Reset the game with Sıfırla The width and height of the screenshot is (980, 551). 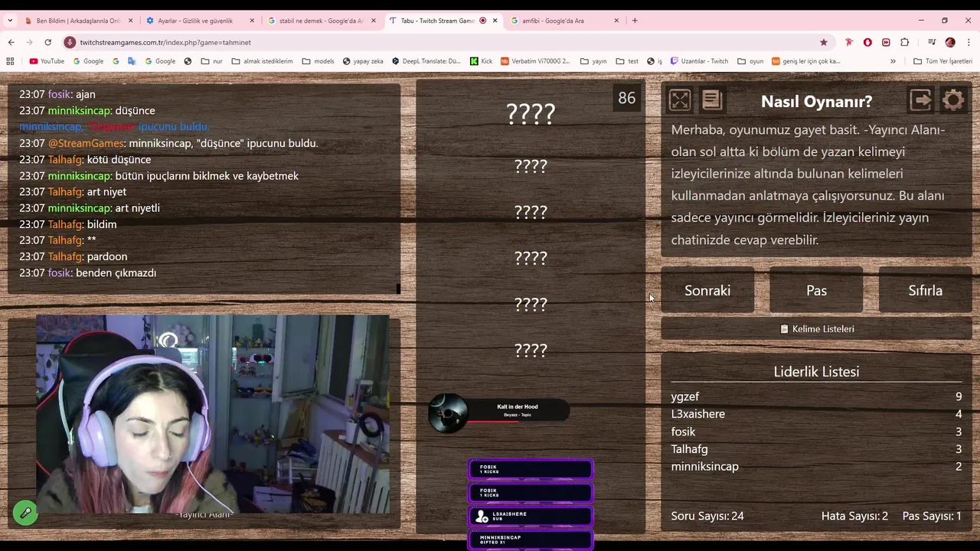tap(925, 291)
